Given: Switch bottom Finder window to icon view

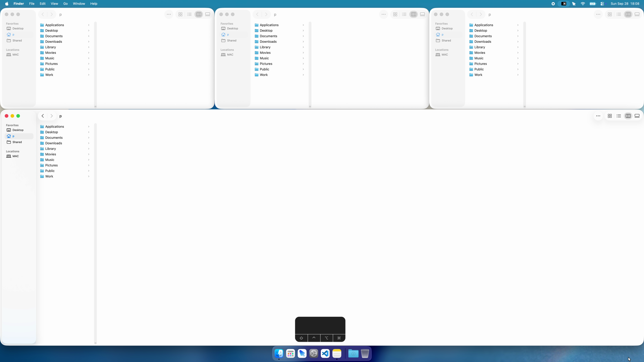Looking at the screenshot, I should (x=610, y=116).
